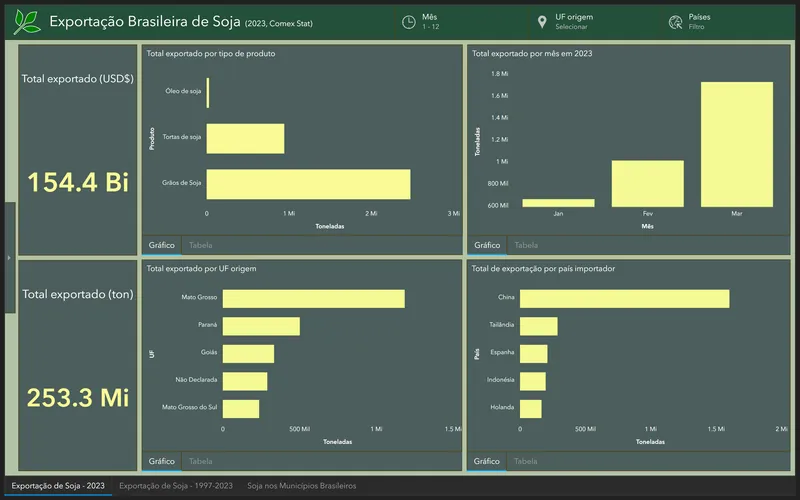The height and width of the screenshot is (500, 800).
Task: Click the 154.4 Bi total value
Action: click(78, 182)
